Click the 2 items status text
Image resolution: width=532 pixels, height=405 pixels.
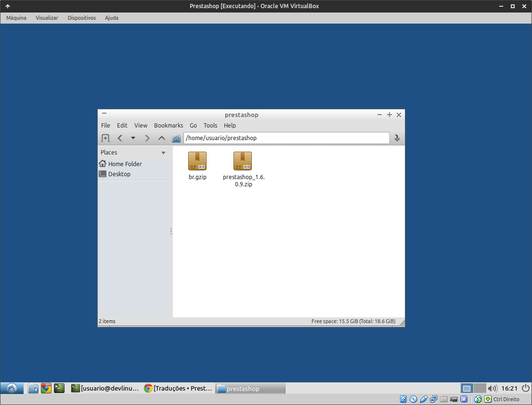point(107,321)
